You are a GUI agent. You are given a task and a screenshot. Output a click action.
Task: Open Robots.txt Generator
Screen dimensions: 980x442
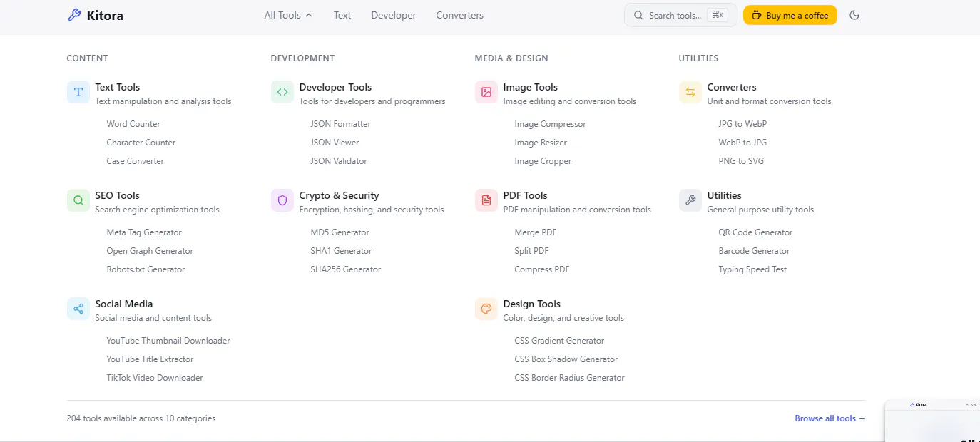point(146,269)
